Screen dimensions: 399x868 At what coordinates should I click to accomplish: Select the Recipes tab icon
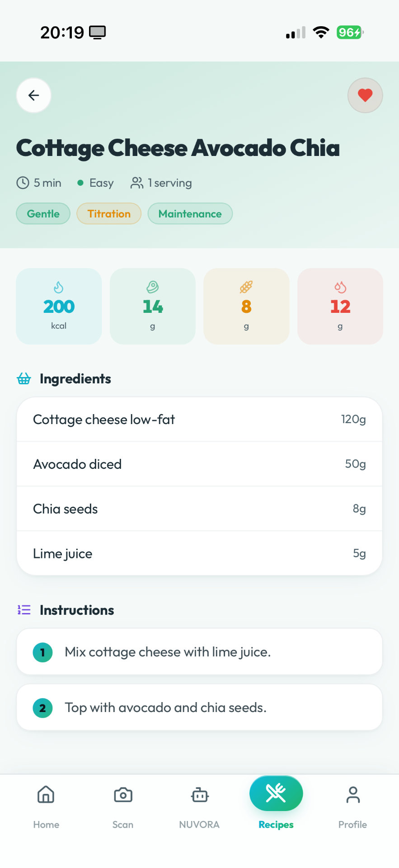[276, 793]
